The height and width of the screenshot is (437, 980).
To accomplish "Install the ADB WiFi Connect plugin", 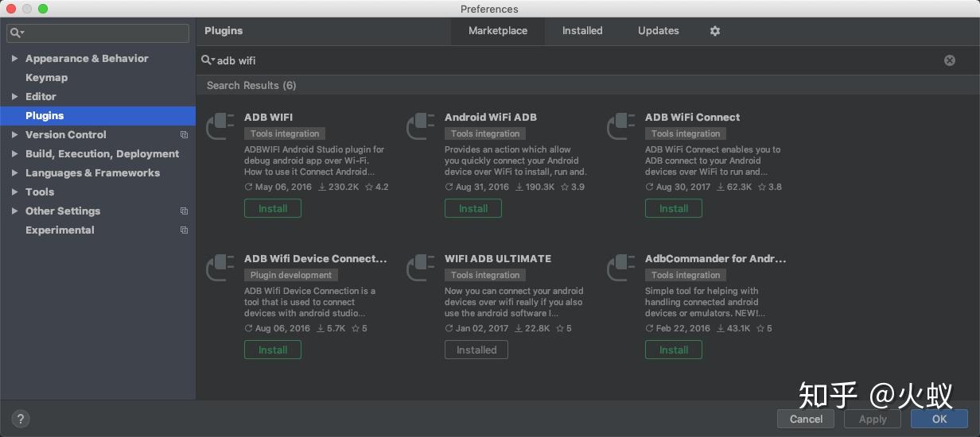I will (673, 208).
